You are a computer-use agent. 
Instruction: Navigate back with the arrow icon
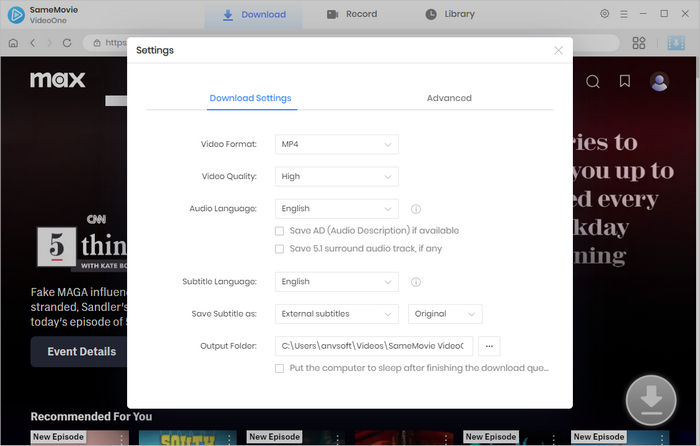(x=33, y=43)
